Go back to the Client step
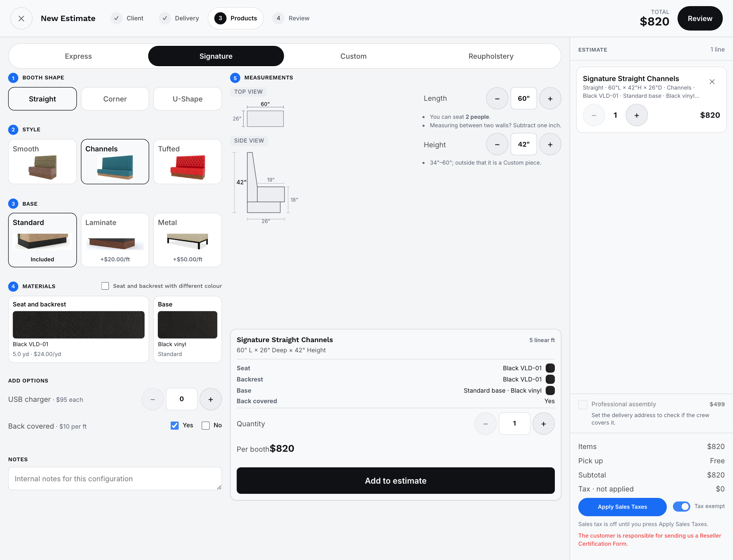This screenshot has height=560, width=733. pyautogui.click(x=127, y=18)
